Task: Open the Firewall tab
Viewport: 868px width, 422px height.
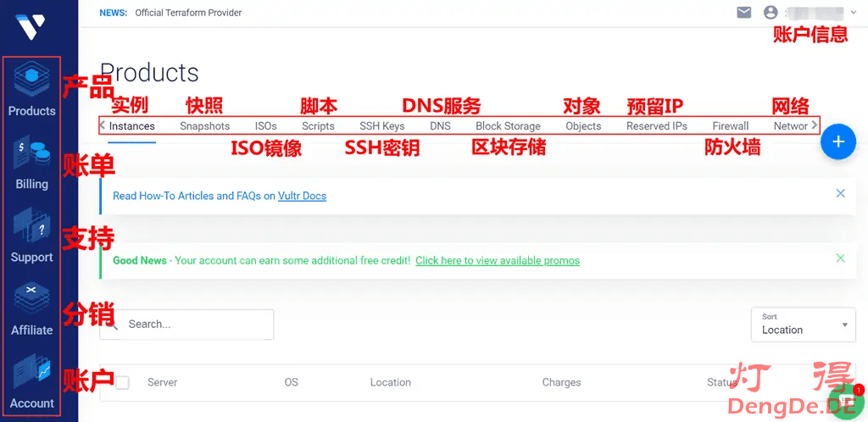Action: point(730,126)
